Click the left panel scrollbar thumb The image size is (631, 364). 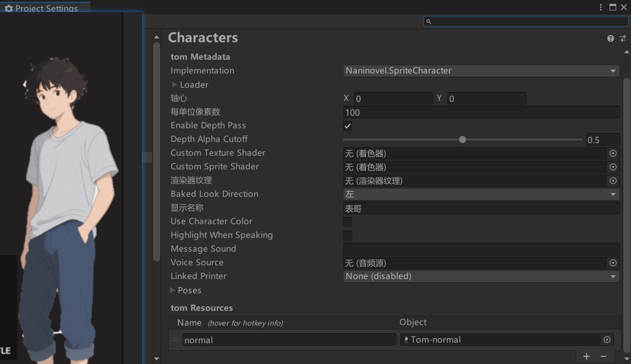(156, 152)
